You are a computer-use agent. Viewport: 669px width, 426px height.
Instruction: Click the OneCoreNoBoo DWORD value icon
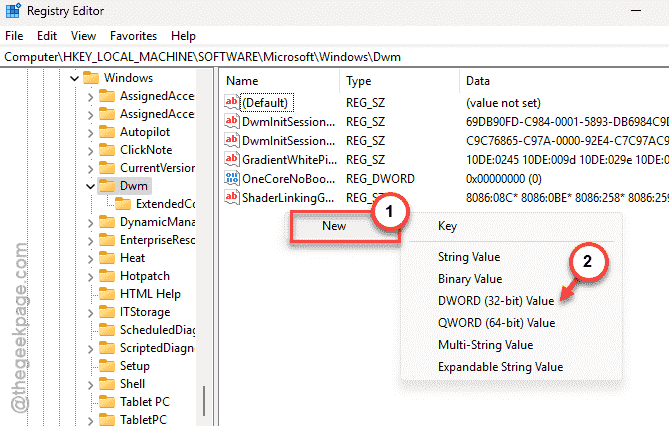(x=234, y=178)
